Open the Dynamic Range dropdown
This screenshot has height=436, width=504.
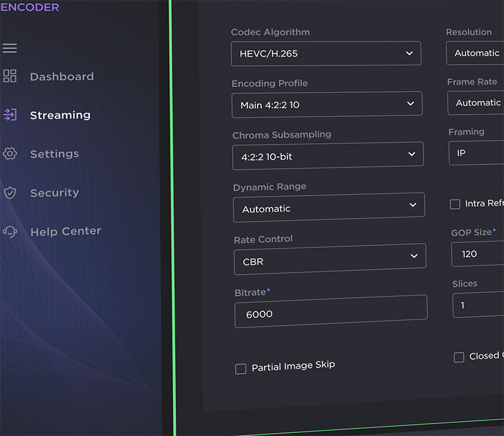329,207
